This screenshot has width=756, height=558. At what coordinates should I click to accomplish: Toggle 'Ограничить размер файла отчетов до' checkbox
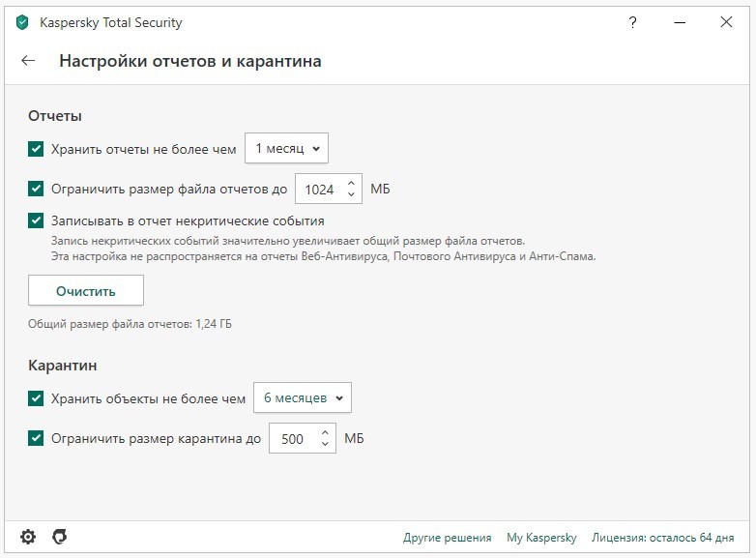click(x=37, y=190)
